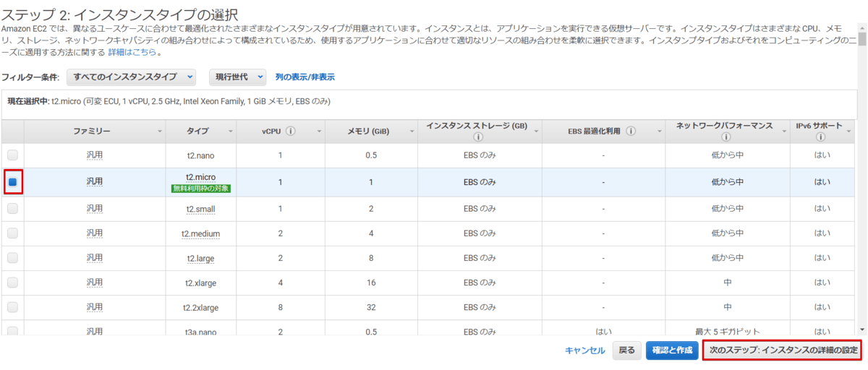868x370 pixels.
Task: Go back with the 戻る button
Action: click(x=626, y=350)
